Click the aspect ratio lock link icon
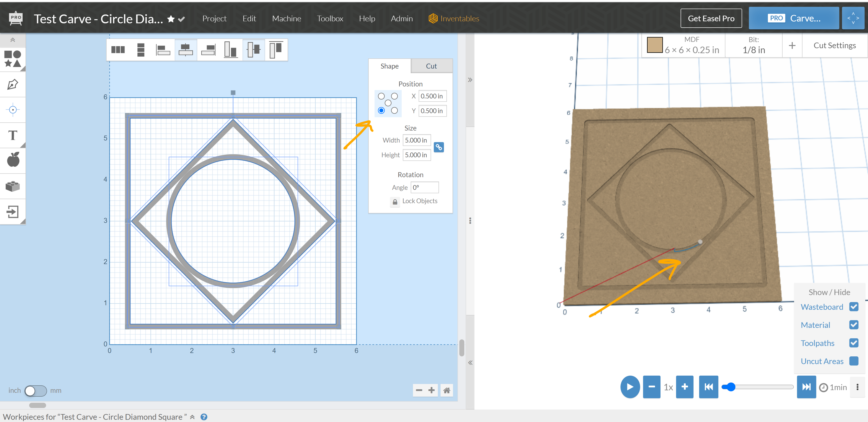 [439, 147]
